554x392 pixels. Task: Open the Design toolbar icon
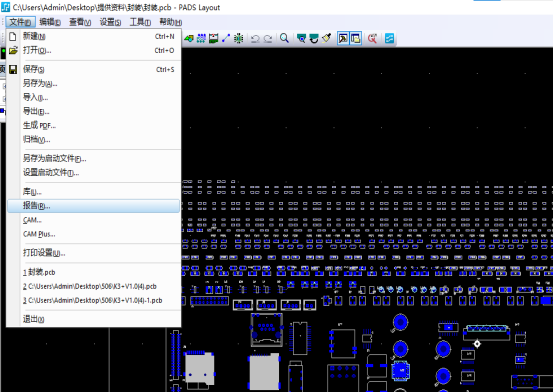tap(201, 38)
